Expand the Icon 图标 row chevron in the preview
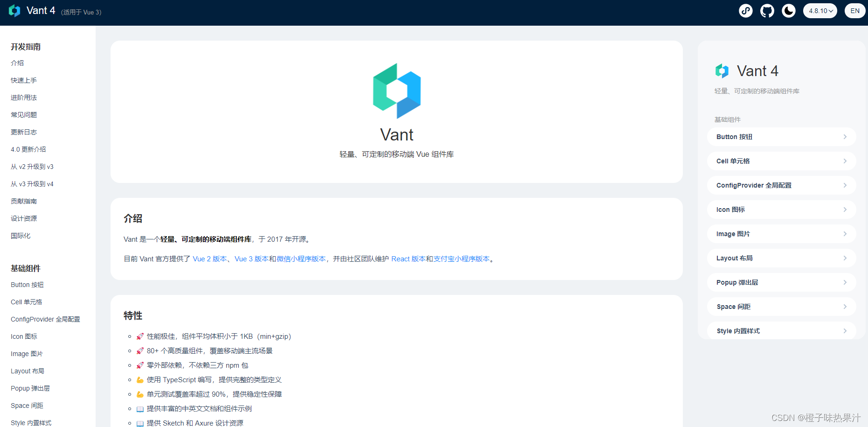The image size is (868, 427). [x=845, y=210]
